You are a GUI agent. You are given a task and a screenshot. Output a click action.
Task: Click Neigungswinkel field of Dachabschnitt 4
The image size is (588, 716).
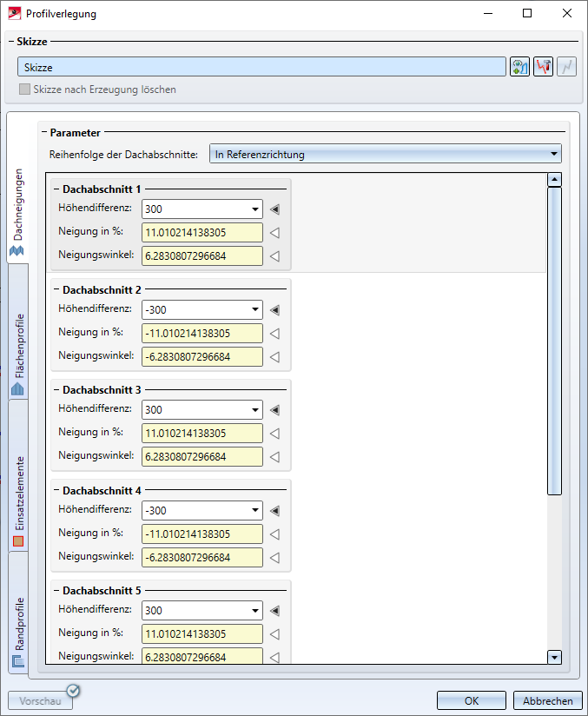pyautogui.click(x=202, y=558)
